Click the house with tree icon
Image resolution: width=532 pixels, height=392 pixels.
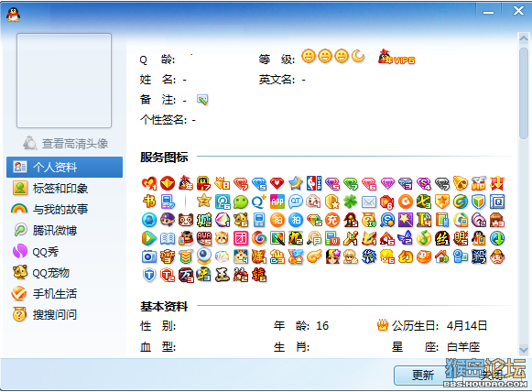pos(442,256)
